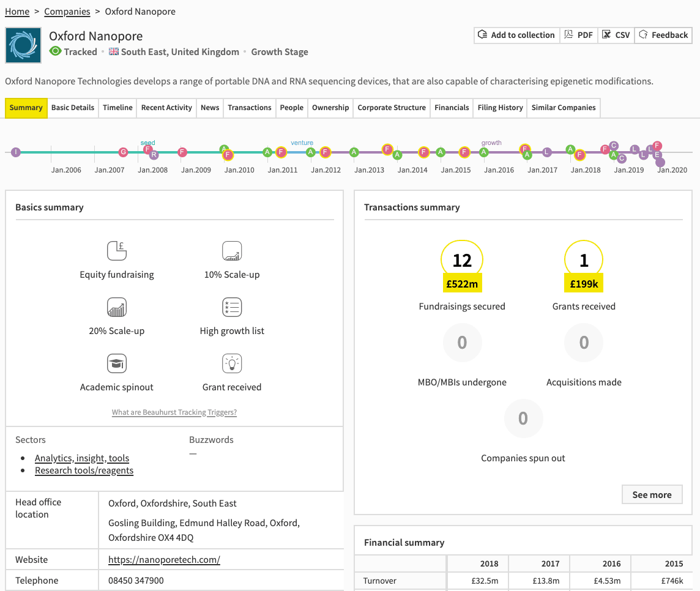
Task: Click the 2016 turnover value £4.53m
Action: [607, 581]
